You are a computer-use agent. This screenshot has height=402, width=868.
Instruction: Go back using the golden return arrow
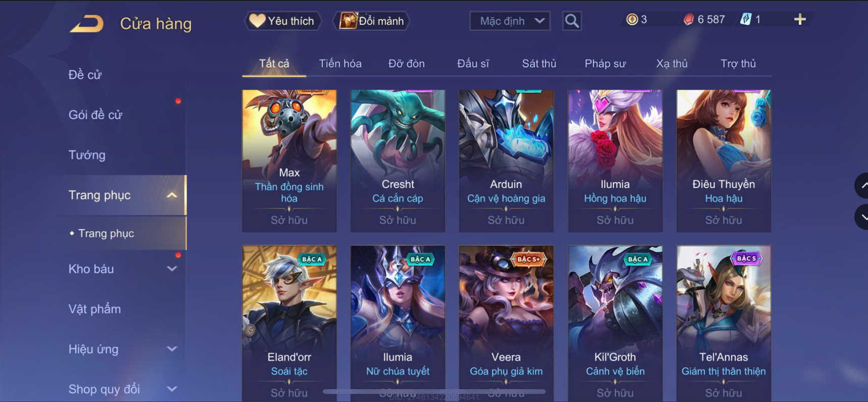point(86,23)
